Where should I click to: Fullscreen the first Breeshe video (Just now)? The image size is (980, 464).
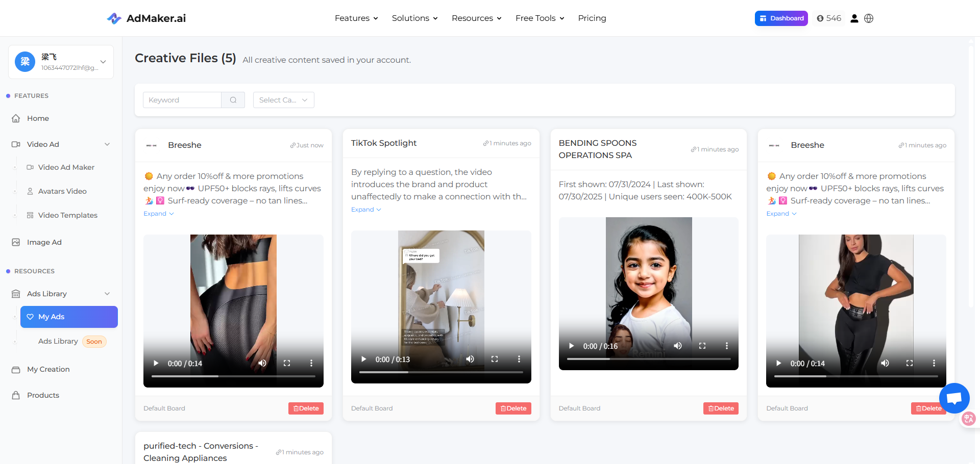287,364
